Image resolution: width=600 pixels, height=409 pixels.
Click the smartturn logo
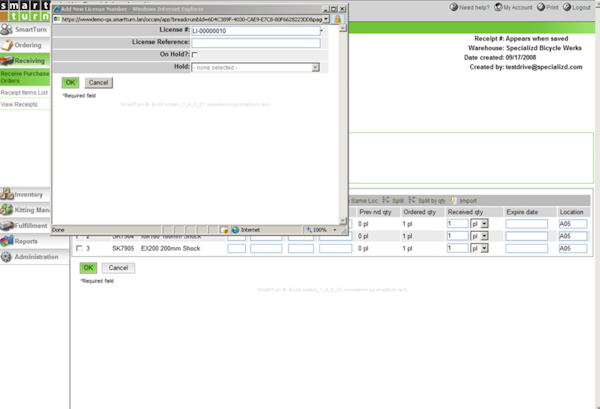point(25,11)
